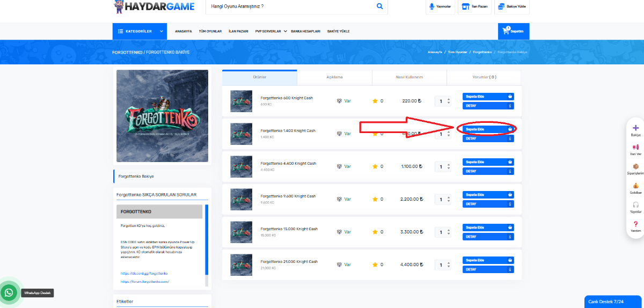Open the Yardım question mark icon
Screen dimensions: 644x308
(x=635, y=224)
